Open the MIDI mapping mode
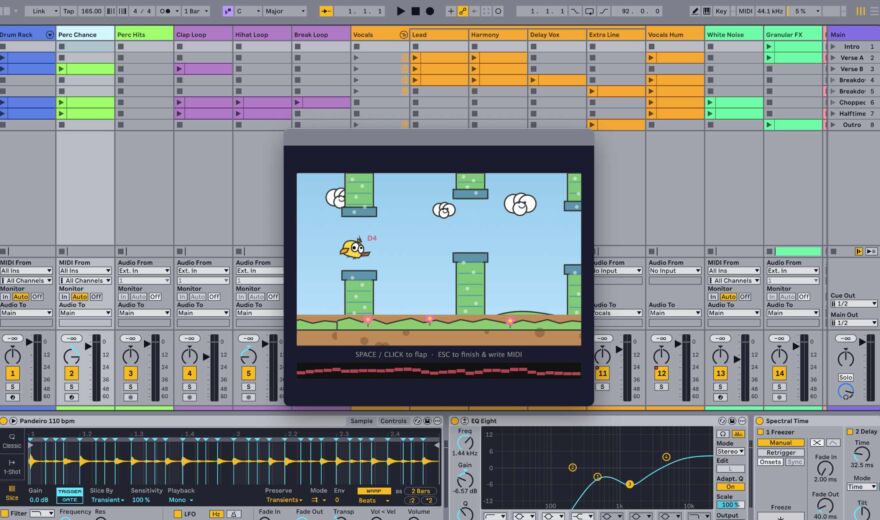 [745, 11]
